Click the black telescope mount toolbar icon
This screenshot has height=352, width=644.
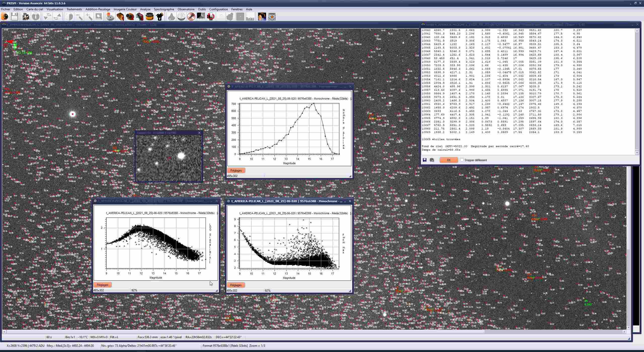coord(159,17)
